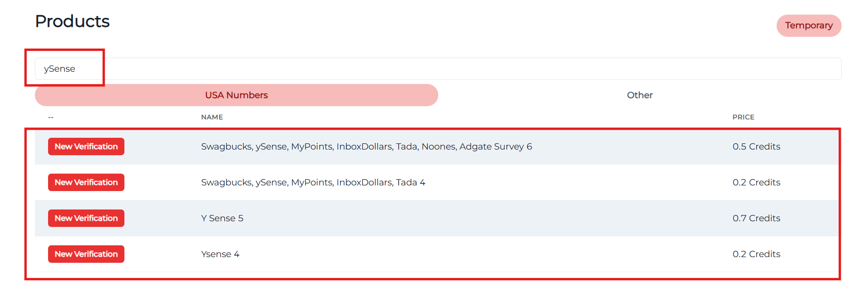Click the '--' column header
The image size is (868, 301).
[50, 117]
